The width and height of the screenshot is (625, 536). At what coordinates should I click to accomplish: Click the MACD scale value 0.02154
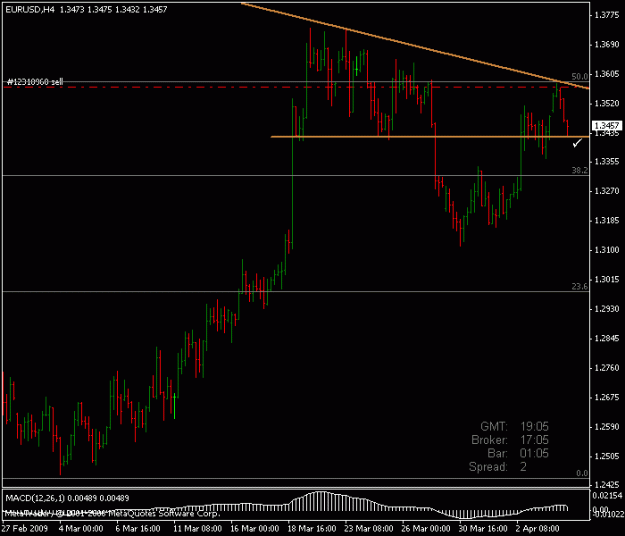[x=607, y=496]
